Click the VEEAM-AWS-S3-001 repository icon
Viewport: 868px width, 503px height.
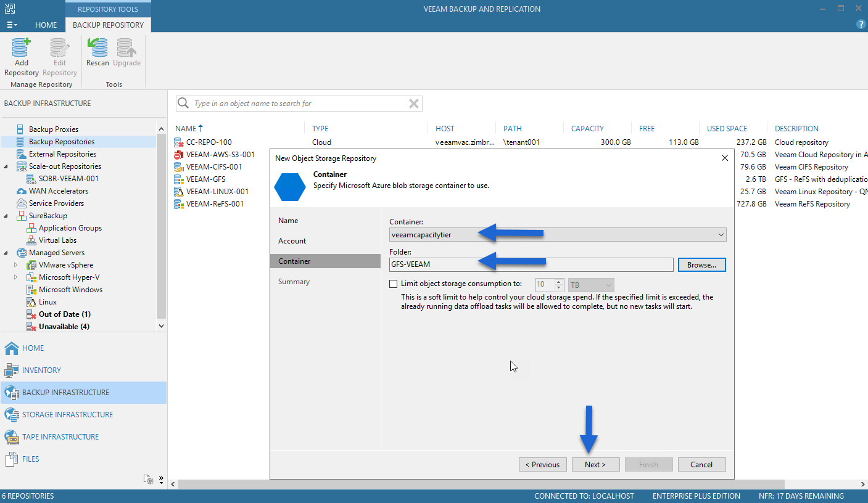[x=179, y=155]
